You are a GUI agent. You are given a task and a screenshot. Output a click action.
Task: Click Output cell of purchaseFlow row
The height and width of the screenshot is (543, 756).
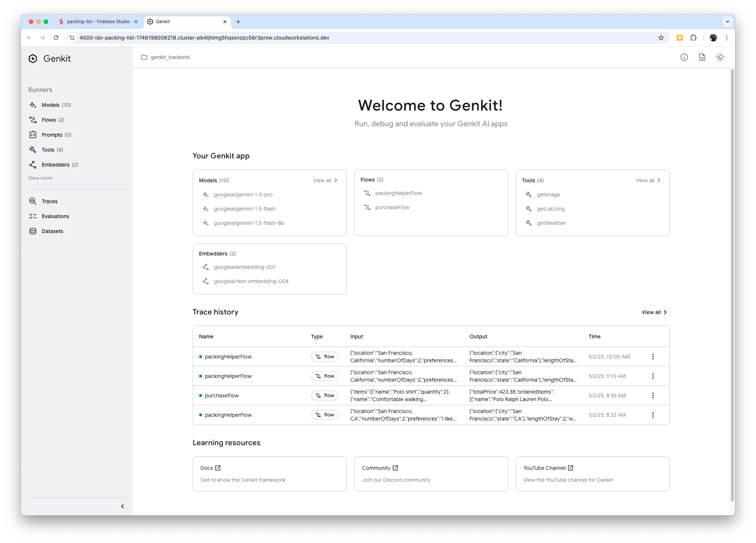[523, 395]
